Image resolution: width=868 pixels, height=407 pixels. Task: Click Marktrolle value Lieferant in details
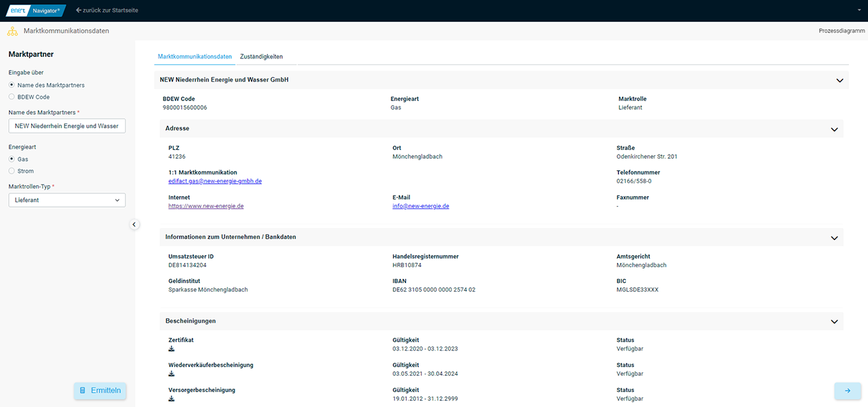coord(631,108)
